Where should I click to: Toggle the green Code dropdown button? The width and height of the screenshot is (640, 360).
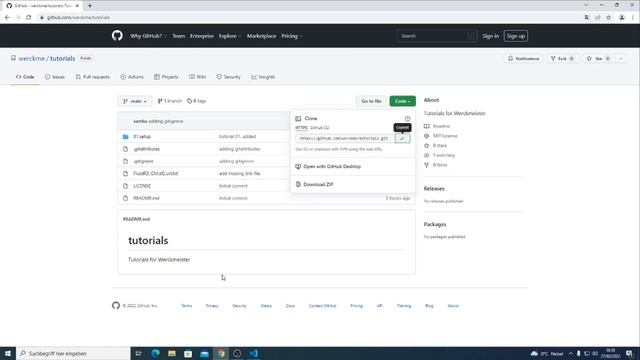click(x=402, y=101)
